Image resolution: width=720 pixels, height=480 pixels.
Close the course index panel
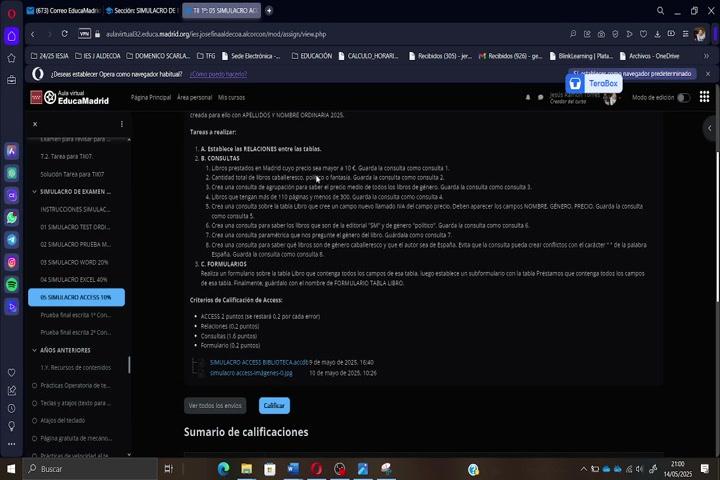point(35,124)
